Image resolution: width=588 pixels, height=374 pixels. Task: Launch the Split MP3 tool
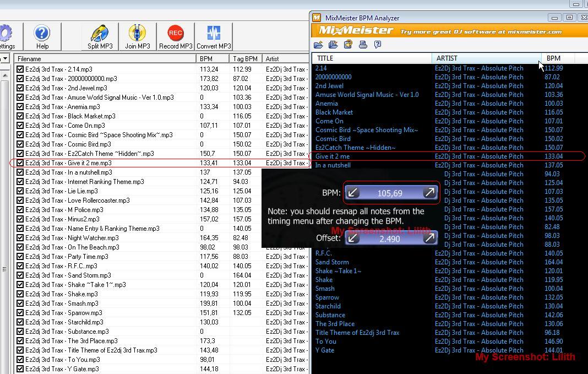click(100, 36)
